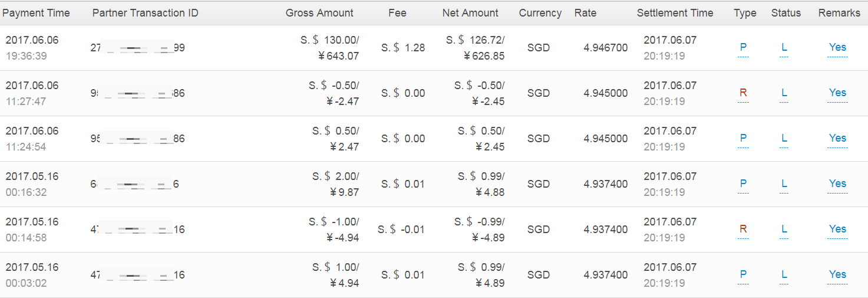Click the Payment Time column header
868x298 pixels.
(37, 13)
